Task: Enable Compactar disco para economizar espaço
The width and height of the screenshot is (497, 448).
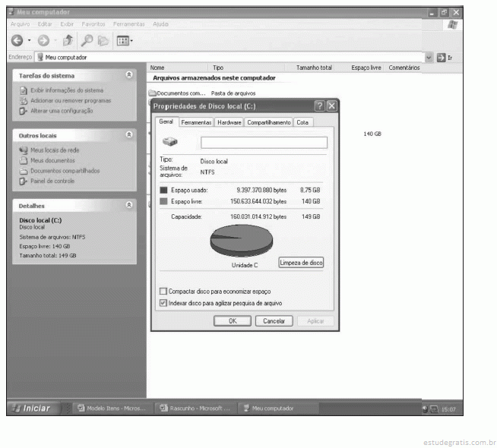Action: click(163, 291)
